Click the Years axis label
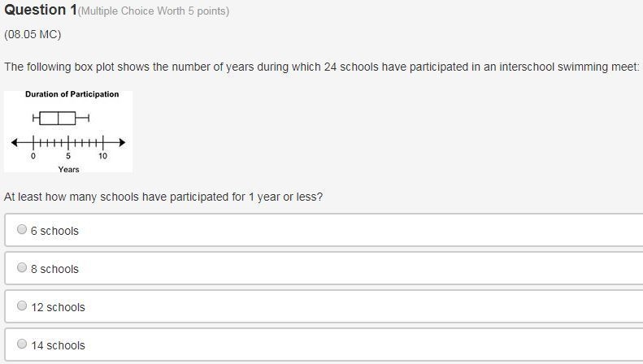The image size is (643, 364). coord(68,169)
